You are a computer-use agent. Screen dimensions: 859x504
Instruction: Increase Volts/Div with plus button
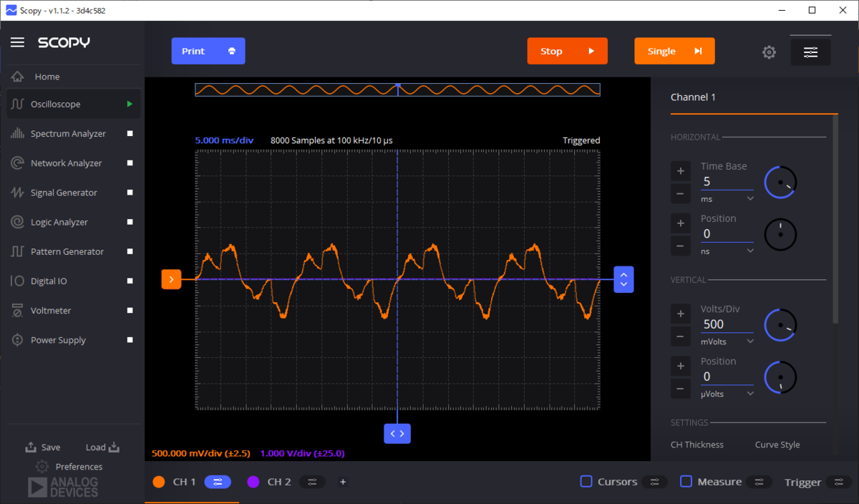click(680, 314)
